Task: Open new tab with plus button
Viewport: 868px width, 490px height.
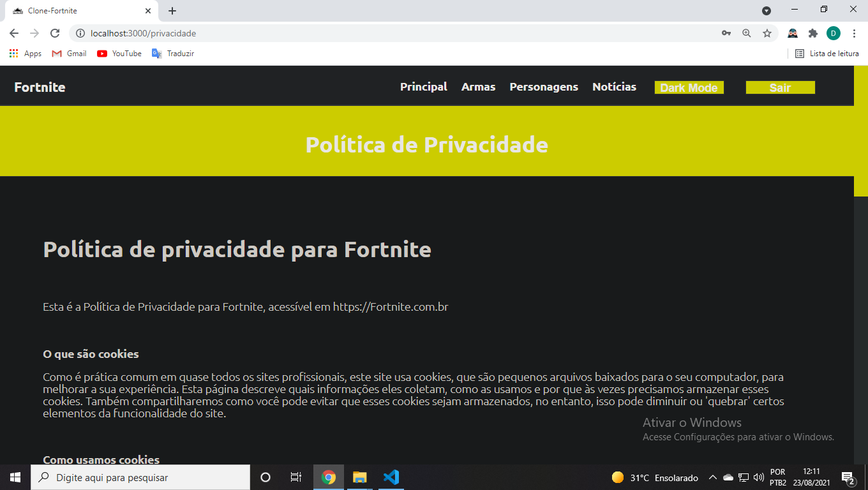Action: [172, 11]
